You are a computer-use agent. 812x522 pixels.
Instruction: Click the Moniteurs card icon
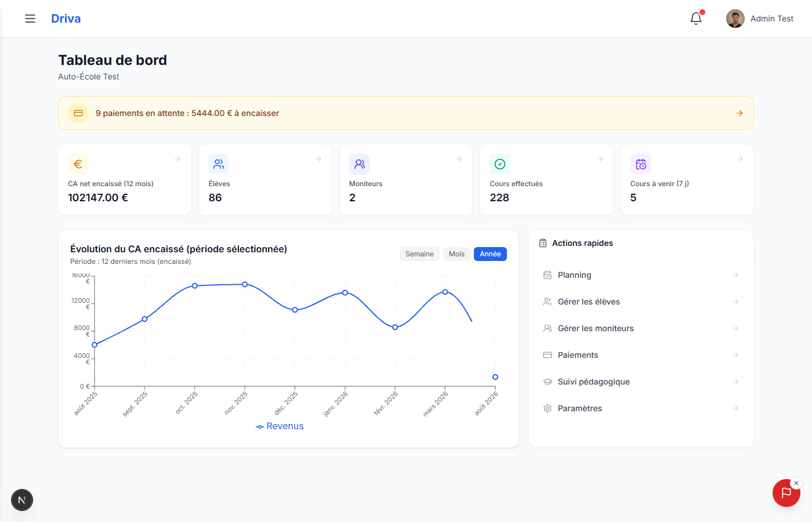pos(360,164)
